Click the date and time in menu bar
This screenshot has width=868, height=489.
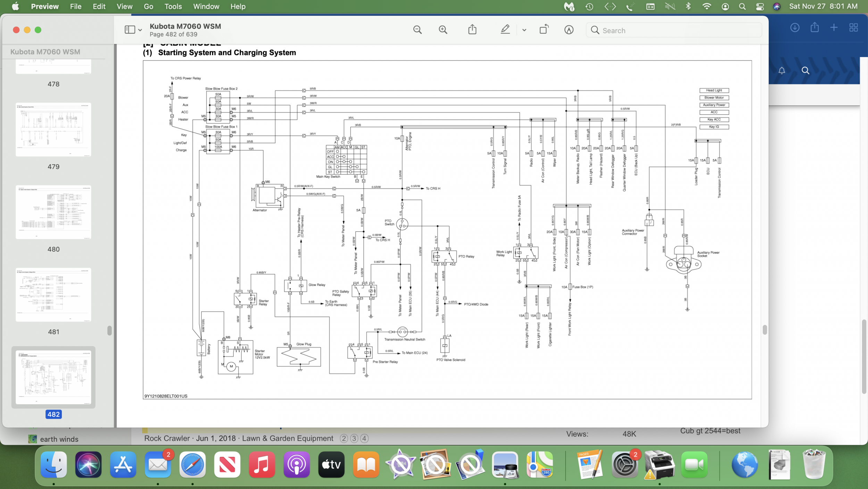[x=824, y=6]
